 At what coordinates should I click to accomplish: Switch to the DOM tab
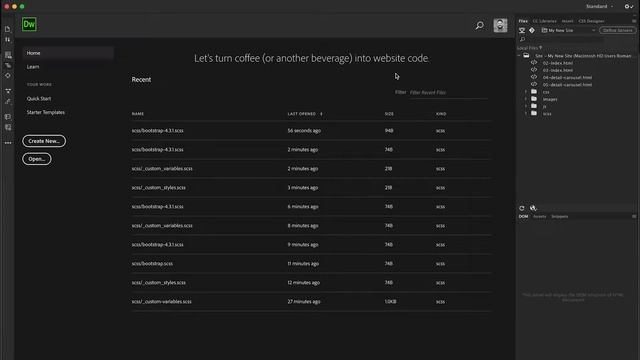(x=523, y=216)
